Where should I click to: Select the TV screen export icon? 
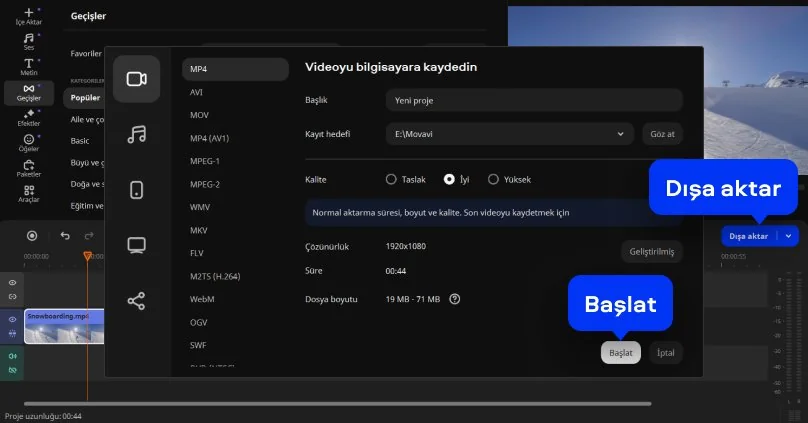click(x=137, y=245)
